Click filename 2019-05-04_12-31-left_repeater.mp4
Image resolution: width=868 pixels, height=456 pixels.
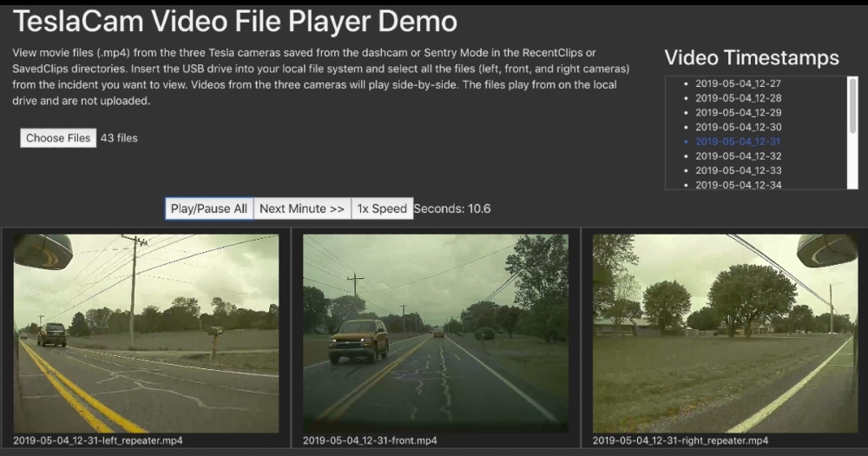coord(98,440)
